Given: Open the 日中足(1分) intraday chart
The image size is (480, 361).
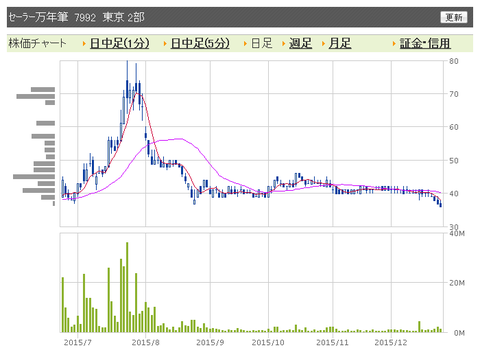Looking at the screenshot, I should pyautogui.click(x=120, y=43).
